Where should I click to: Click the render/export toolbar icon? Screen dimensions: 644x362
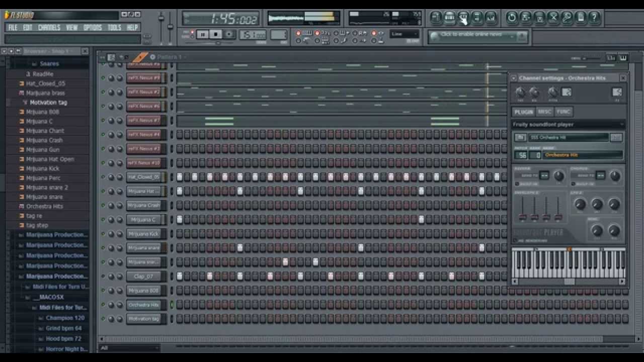point(539,18)
